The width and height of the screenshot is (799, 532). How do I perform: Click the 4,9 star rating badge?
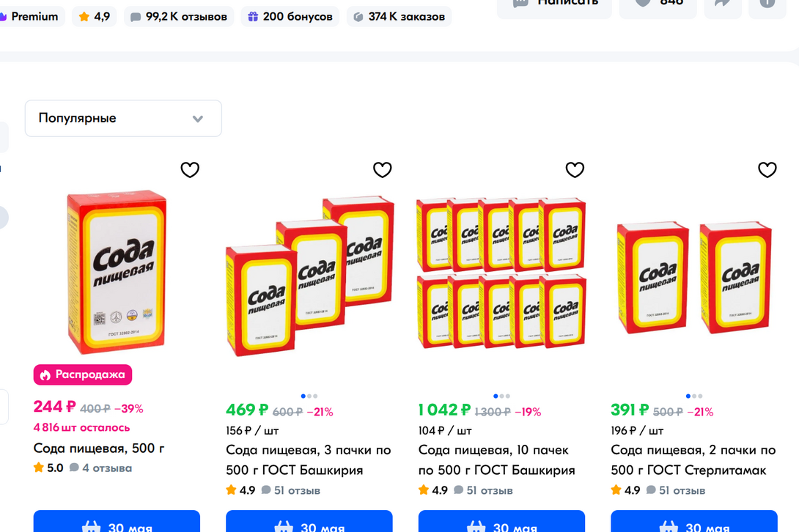pyautogui.click(x=95, y=16)
